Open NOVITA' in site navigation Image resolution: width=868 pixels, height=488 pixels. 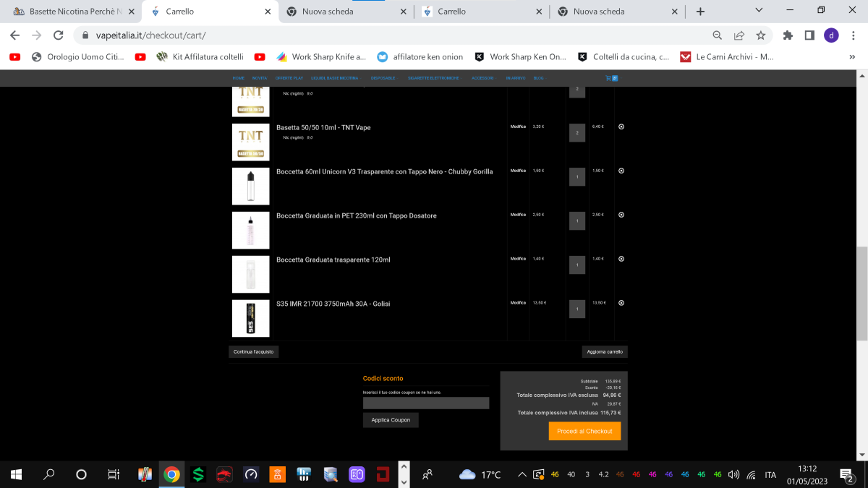260,78
